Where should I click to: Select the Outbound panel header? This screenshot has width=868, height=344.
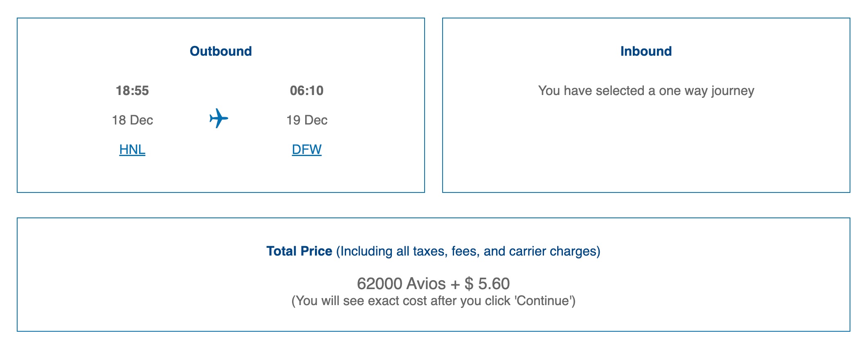point(220,51)
